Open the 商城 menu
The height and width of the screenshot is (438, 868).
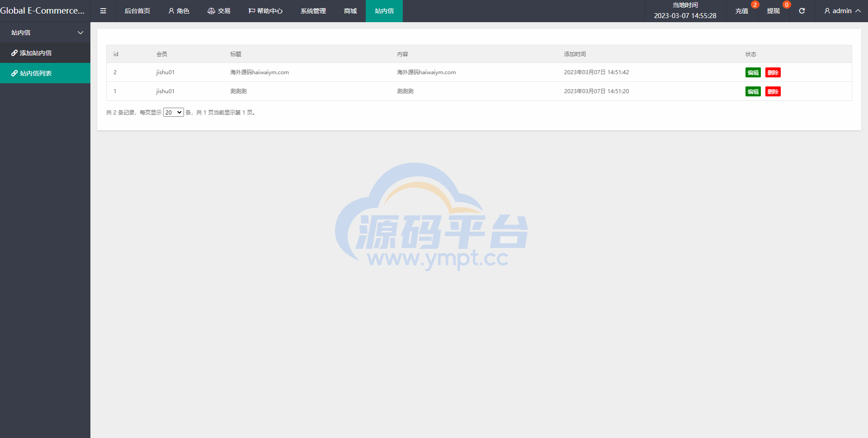(x=350, y=11)
